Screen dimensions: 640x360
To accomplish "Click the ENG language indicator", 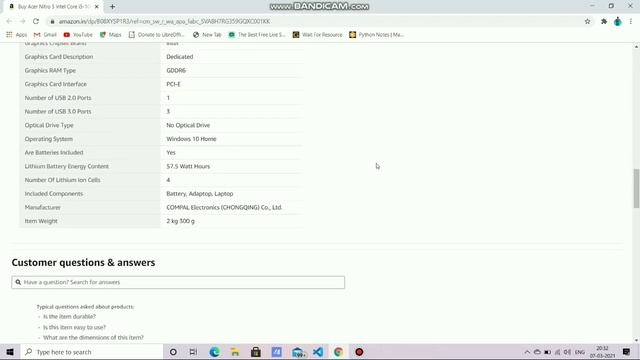I will [580, 352].
